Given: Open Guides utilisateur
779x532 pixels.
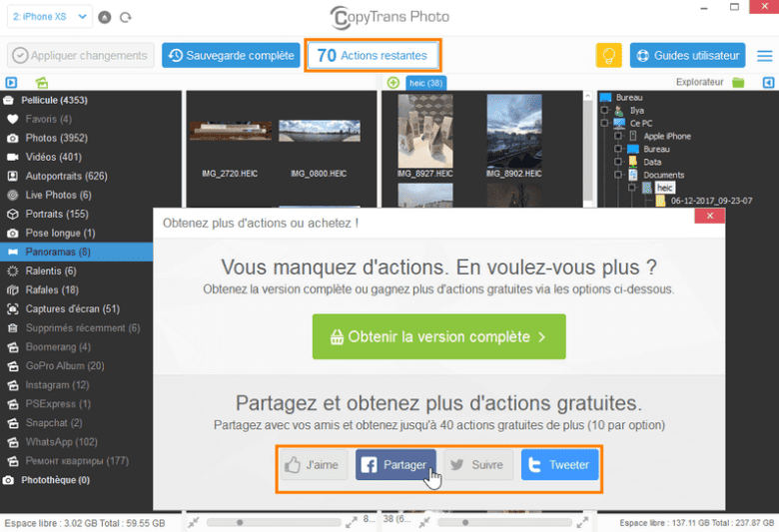Looking at the screenshot, I should 687,55.
